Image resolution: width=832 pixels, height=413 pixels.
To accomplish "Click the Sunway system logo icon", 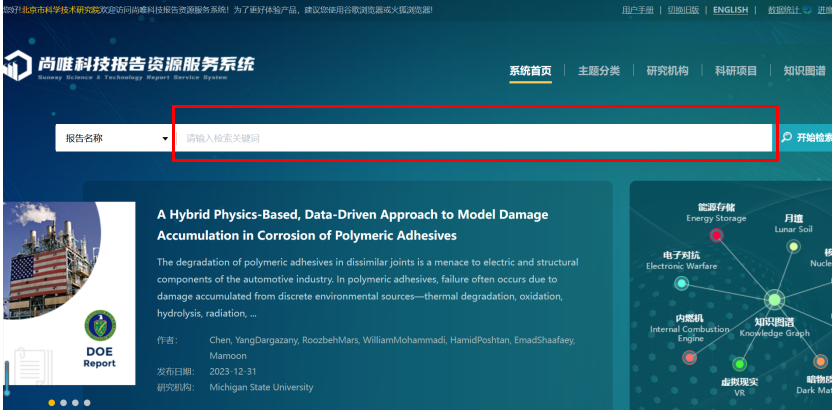I will pos(16,65).
